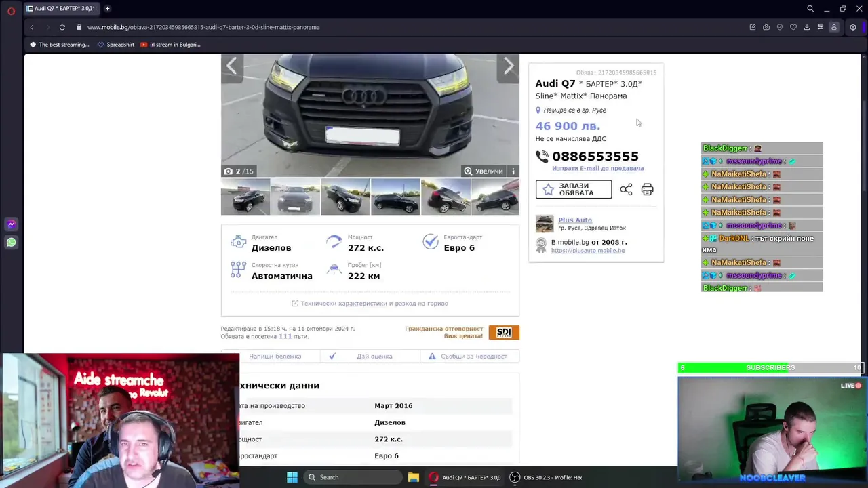Open the ad blocker shield icon

click(780, 27)
